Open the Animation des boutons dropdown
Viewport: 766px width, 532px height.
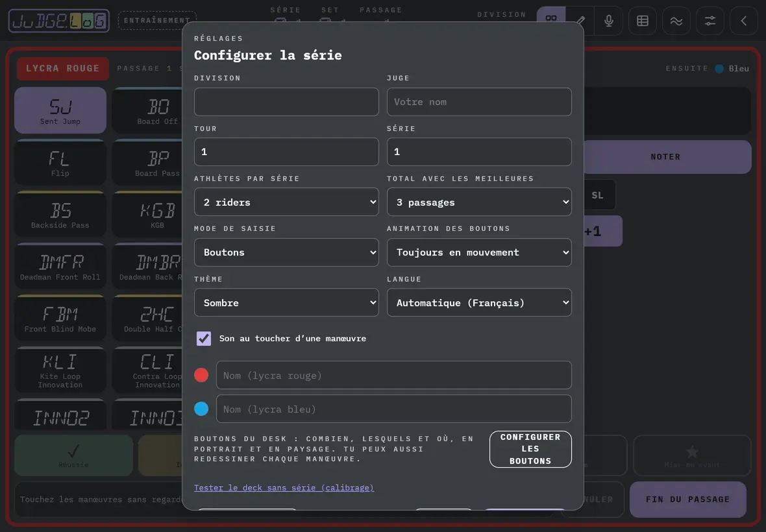coord(479,252)
